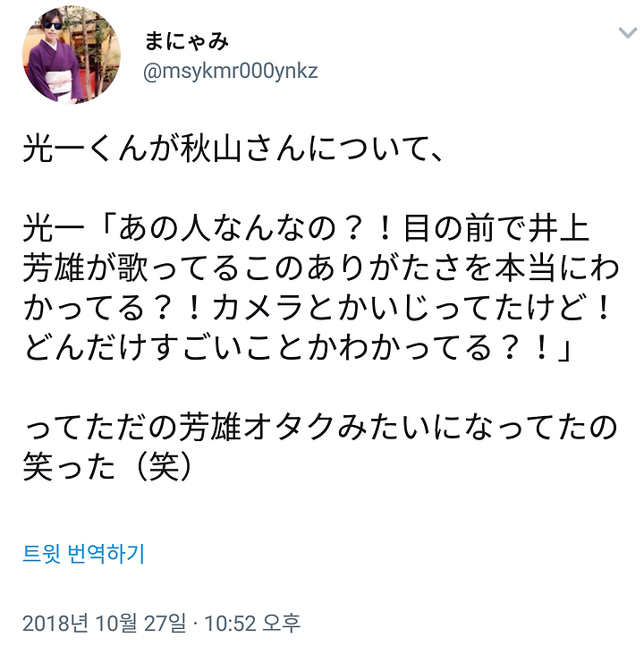Open the まにゃみ display name profile

pos(186,42)
